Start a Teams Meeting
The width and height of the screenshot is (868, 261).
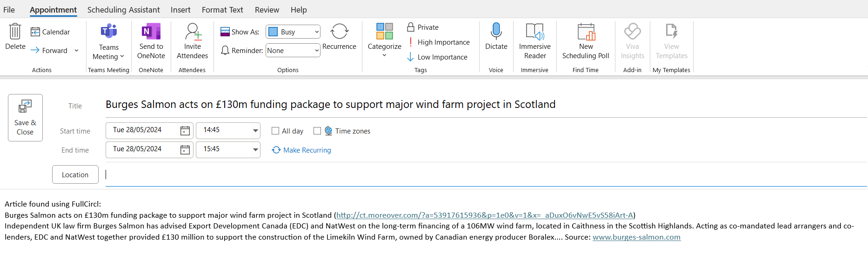click(108, 42)
